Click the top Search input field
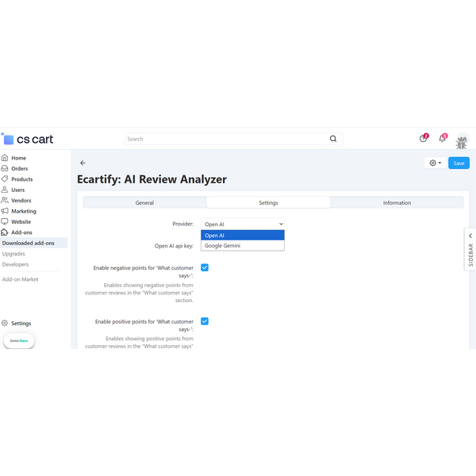The width and height of the screenshot is (476, 476). pos(226,139)
